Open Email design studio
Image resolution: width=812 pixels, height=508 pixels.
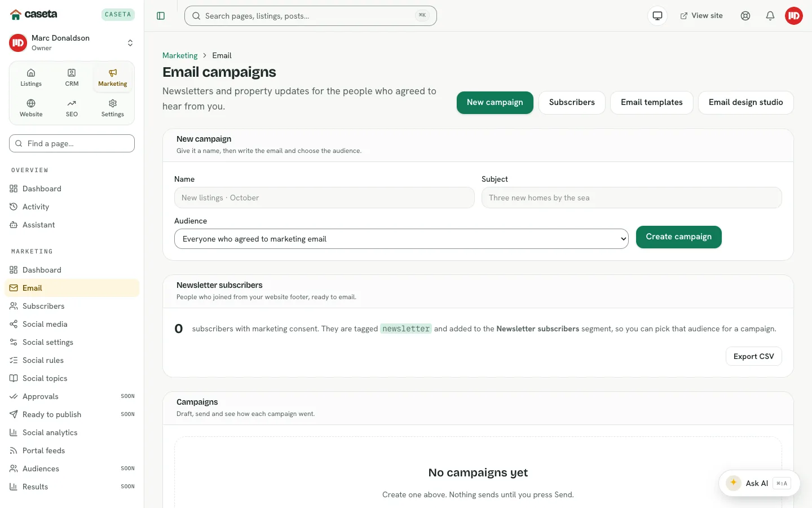(x=746, y=103)
